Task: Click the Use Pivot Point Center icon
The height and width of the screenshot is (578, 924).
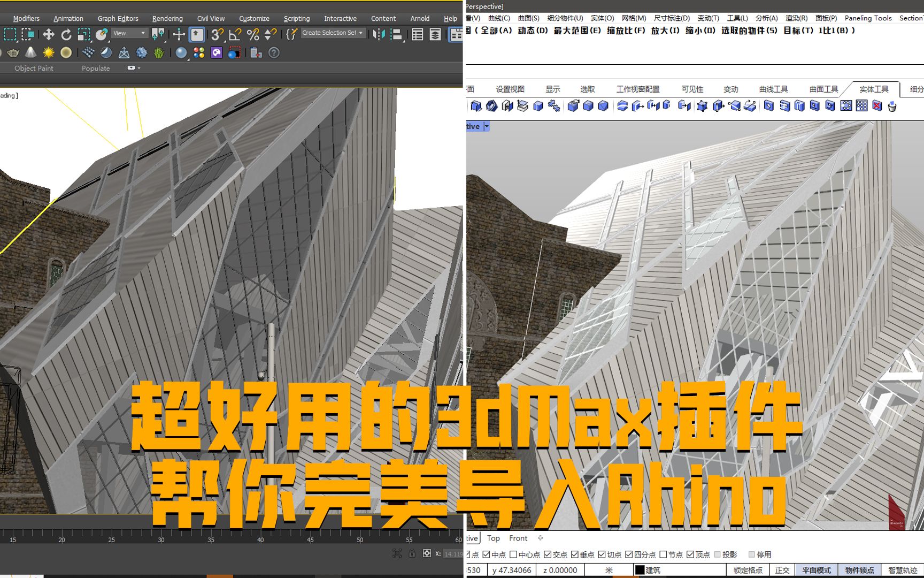Action: [158, 35]
